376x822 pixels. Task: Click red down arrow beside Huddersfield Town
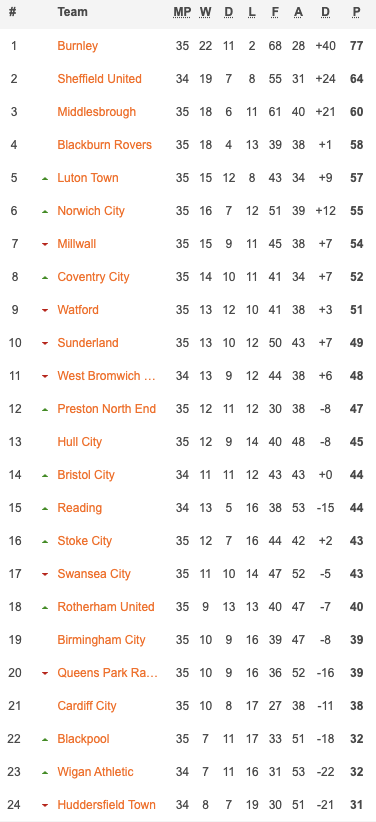45,806
